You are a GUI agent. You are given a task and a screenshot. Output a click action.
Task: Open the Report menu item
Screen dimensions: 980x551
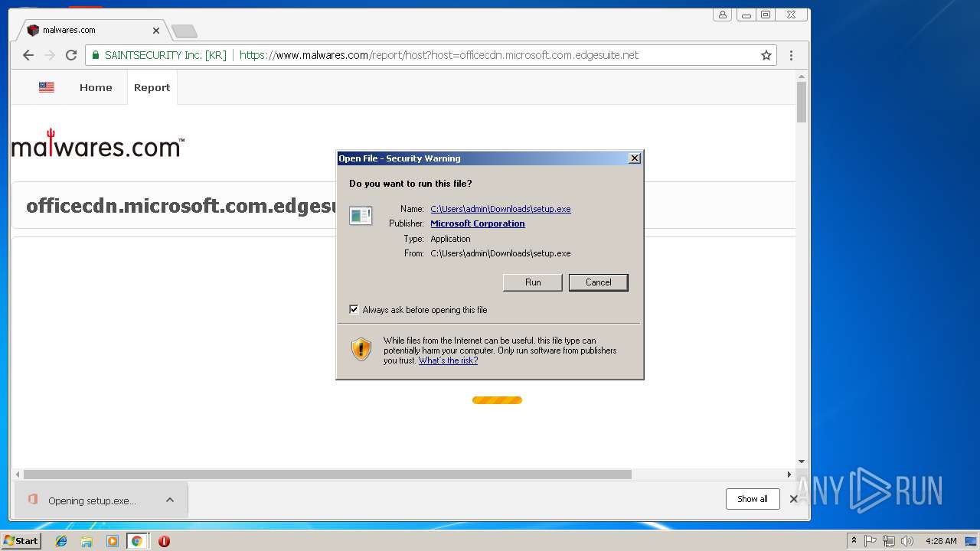[x=152, y=87]
